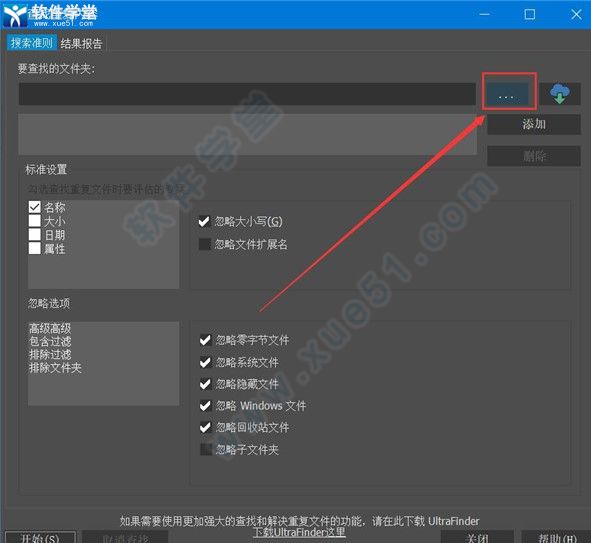
Task: Open folder browse button with three dots
Action: (506, 94)
